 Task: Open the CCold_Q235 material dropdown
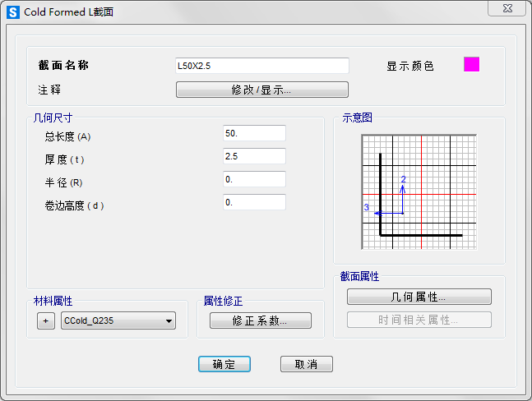[169, 321]
